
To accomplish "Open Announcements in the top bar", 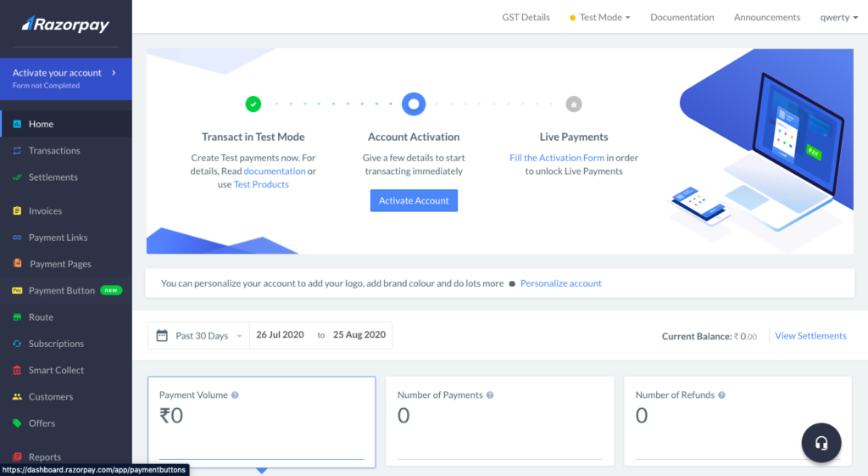I will click(766, 17).
